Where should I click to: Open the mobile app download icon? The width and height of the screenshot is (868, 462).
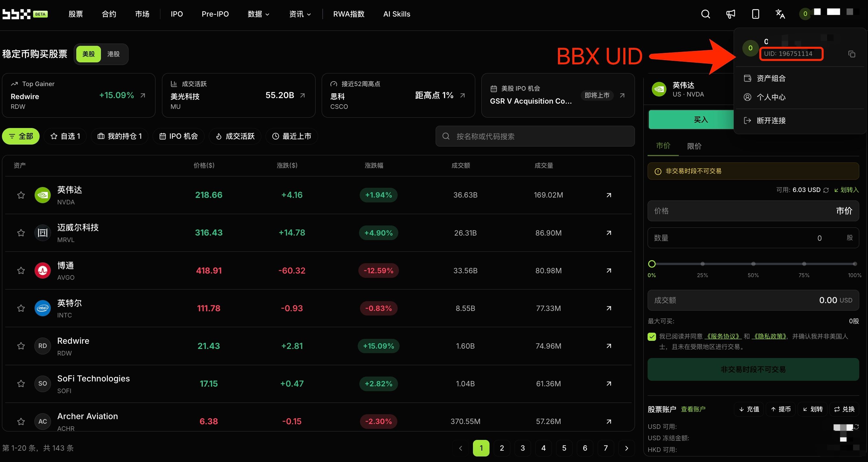[x=755, y=14]
